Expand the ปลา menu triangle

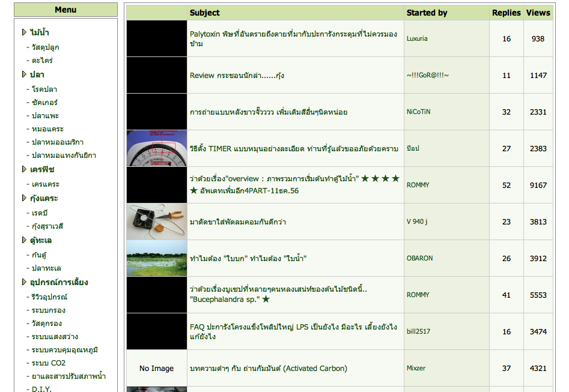point(24,74)
